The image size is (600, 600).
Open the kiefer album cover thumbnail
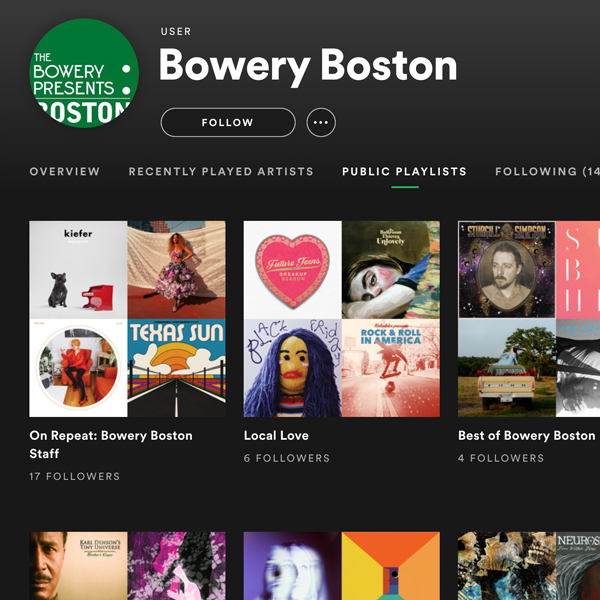[x=78, y=269]
